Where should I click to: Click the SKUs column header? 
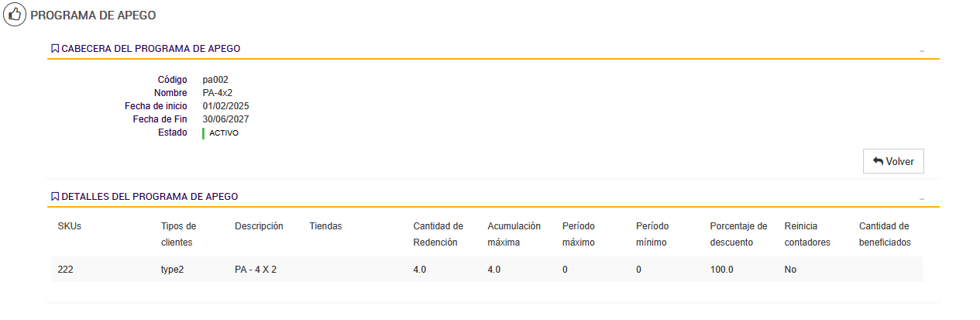pyautogui.click(x=70, y=226)
